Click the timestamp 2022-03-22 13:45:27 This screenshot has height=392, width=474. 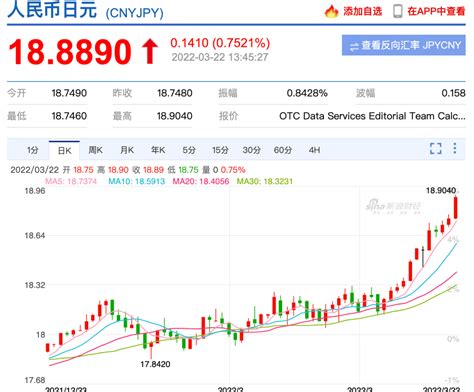click(220, 57)
